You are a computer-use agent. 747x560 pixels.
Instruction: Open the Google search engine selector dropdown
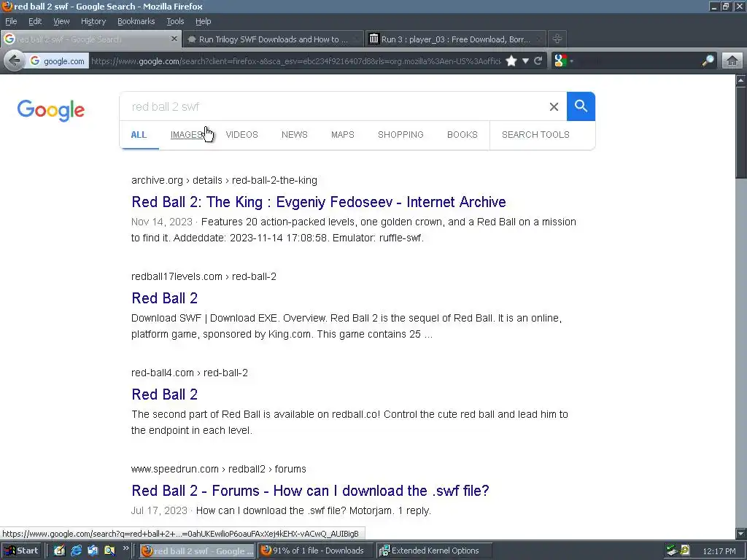click(563, 61)
